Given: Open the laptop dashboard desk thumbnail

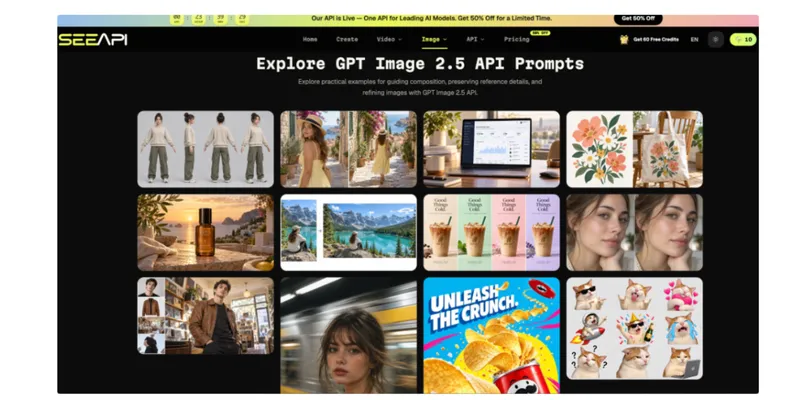Looking at the screenshot, I should 491,149.
